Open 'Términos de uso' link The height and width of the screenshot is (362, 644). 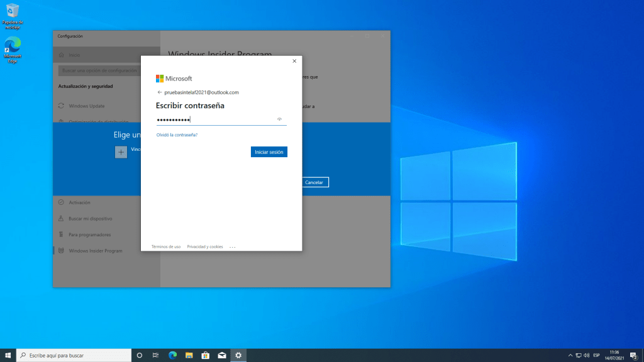point(166,247)
